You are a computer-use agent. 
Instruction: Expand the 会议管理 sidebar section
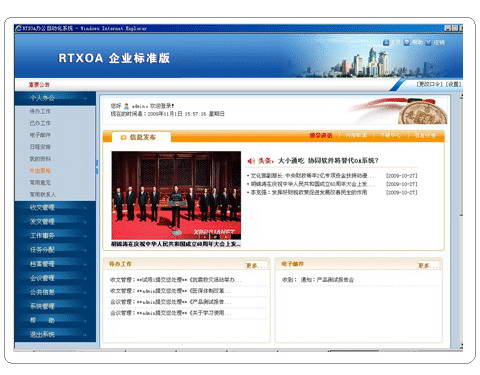click(x=55, y=278)
